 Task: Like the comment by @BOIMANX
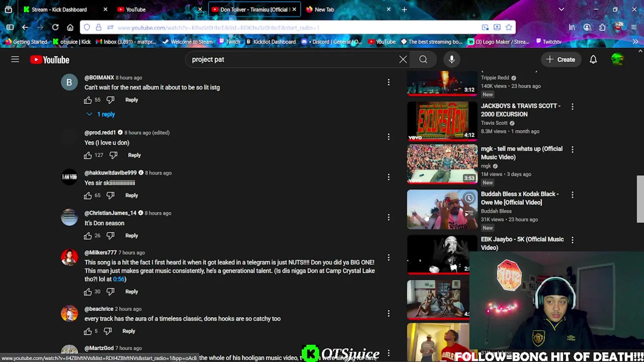(x=88, y=100)
